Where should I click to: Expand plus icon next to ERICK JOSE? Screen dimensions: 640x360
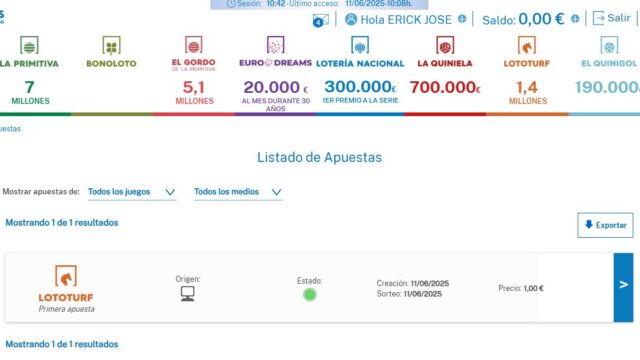[462, 19]
